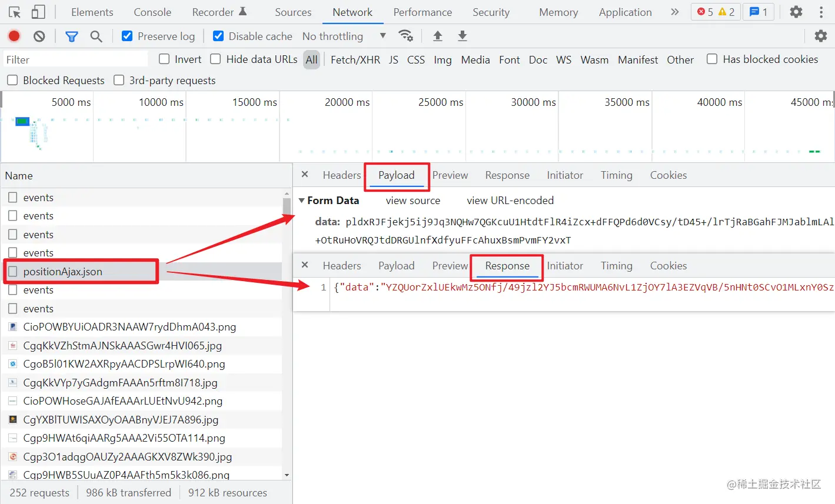This screenshot has width=835, height=504.
Task: Switch to the Elements tab
Action: pyautogui.click(x=92, y=12)
